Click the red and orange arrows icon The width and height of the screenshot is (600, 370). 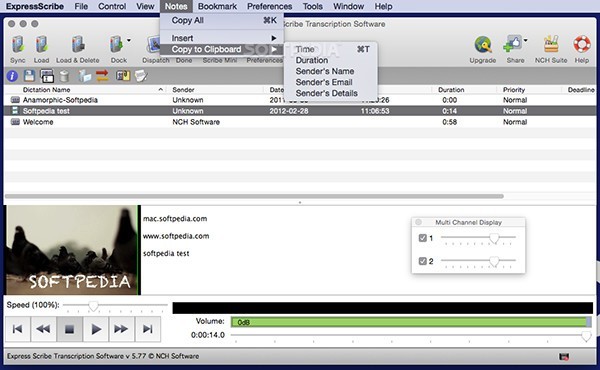102,76
